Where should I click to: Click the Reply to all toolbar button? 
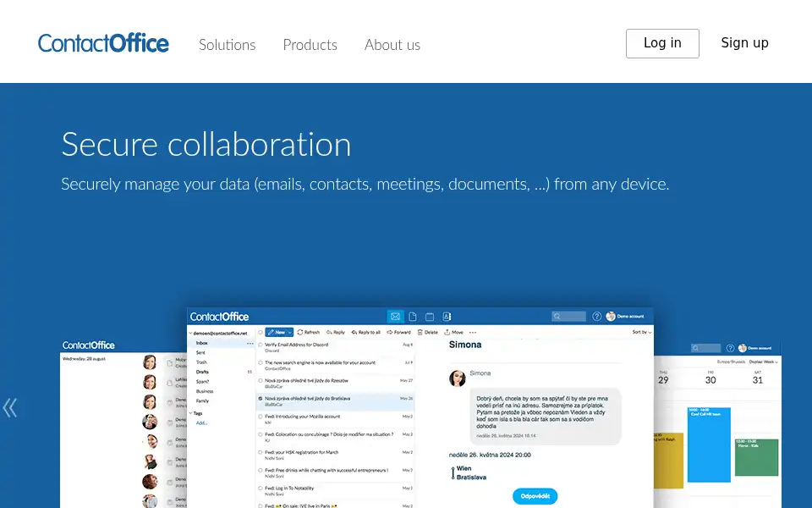click(x=366, y=332)
